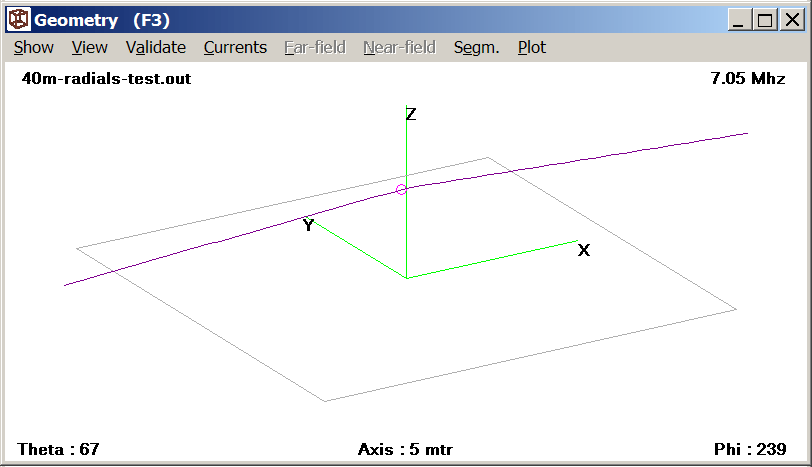Image resolution: width=812 pixels, height=467 pixels.
Task: Click the Y axis label
Action: point(308,226)
